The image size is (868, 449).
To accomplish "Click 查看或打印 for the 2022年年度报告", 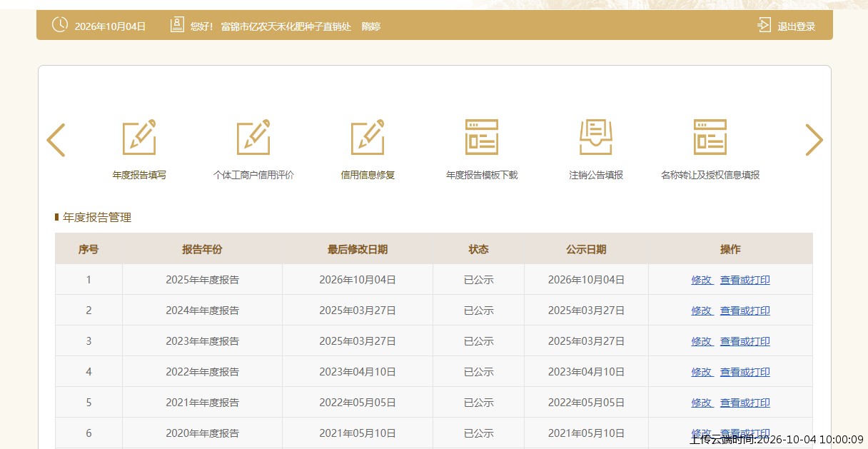I will [745, 372].
